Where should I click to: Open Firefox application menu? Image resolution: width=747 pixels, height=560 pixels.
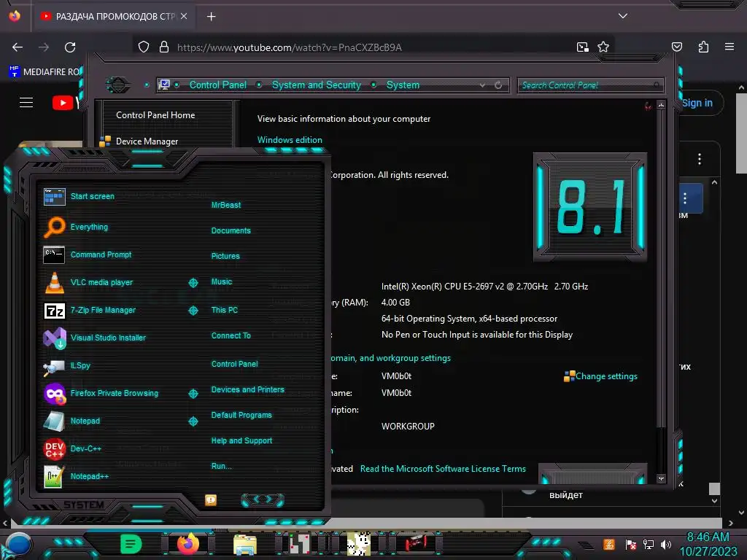pyautogui.click(x=729, y=47)
